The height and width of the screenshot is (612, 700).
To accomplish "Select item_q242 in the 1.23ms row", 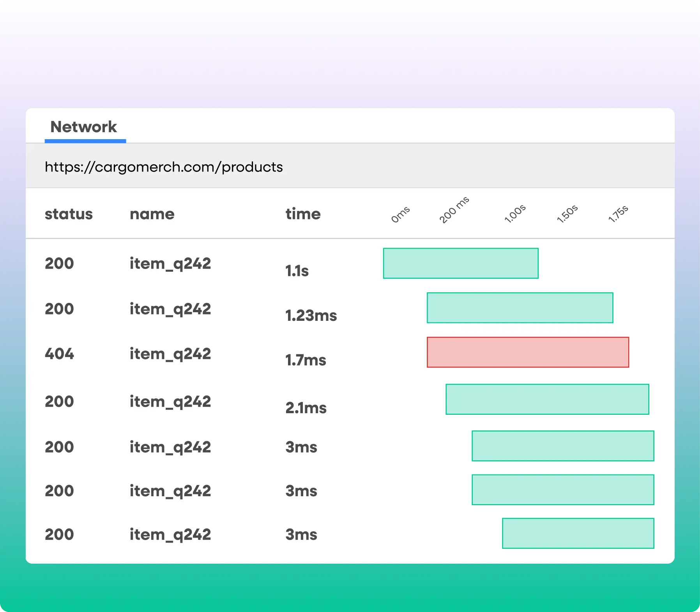I will [170, 310].
